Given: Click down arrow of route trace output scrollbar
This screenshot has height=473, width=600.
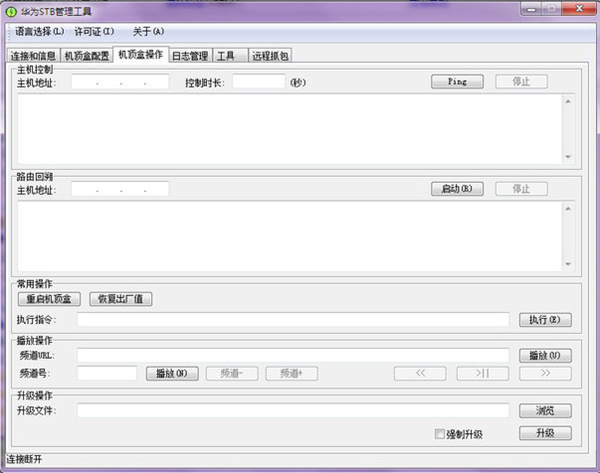Looking at the screenshot, I should click(x=568, y=264).
